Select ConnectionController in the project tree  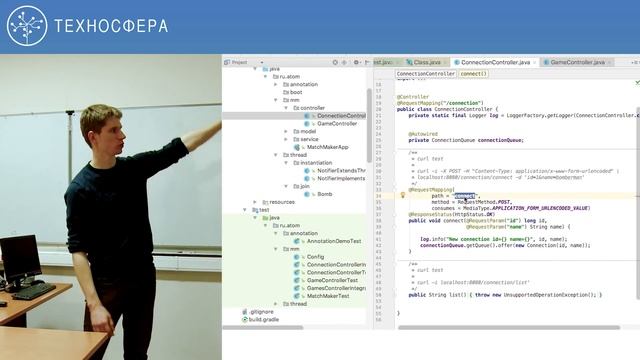coord(341,116)
